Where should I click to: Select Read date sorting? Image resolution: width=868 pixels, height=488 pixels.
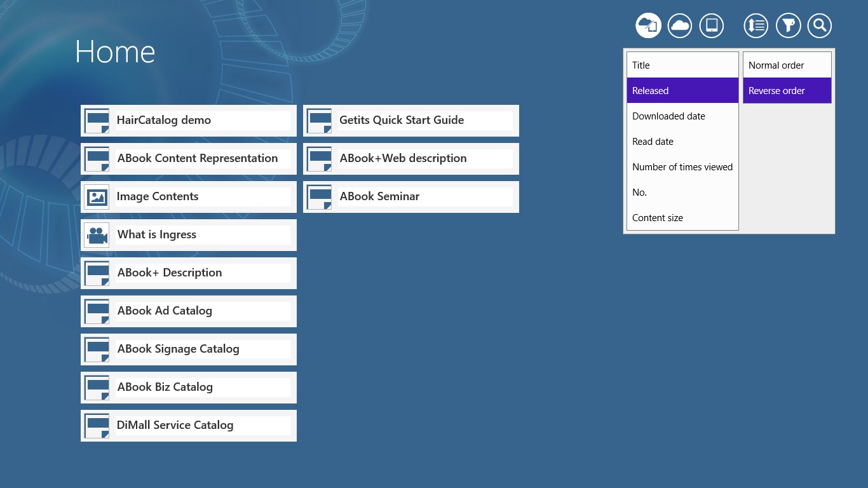(x=682, y=141)
